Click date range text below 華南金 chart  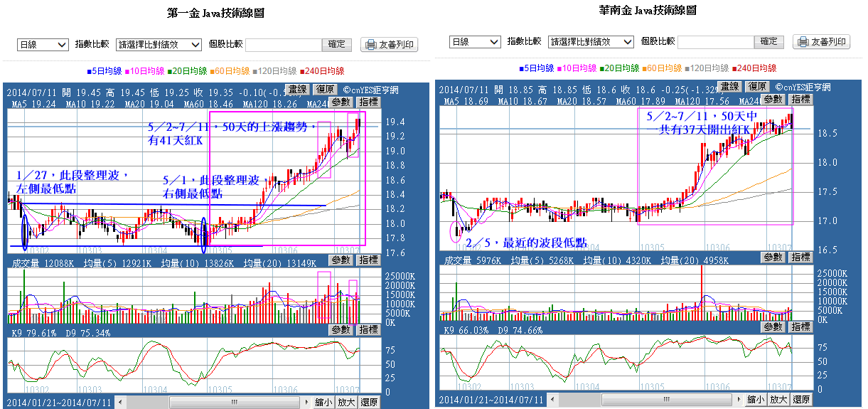click(492, 400)
